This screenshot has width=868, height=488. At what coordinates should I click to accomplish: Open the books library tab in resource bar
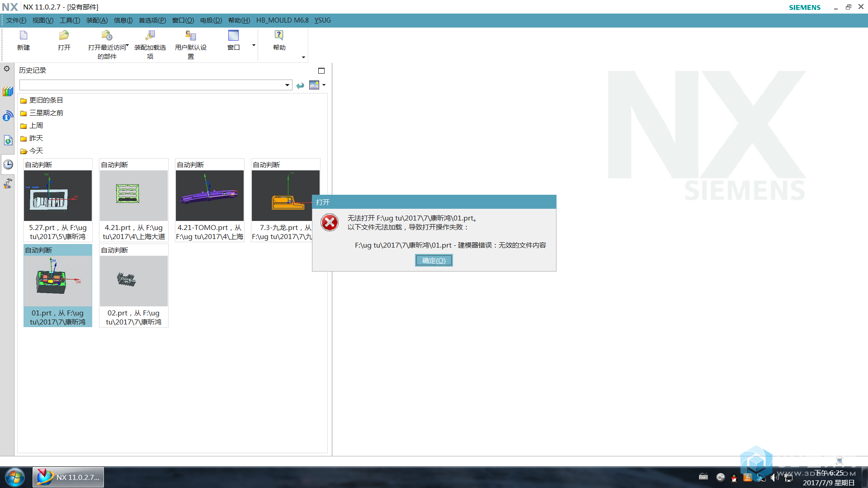pyautogui.click(x=8, y=92)
